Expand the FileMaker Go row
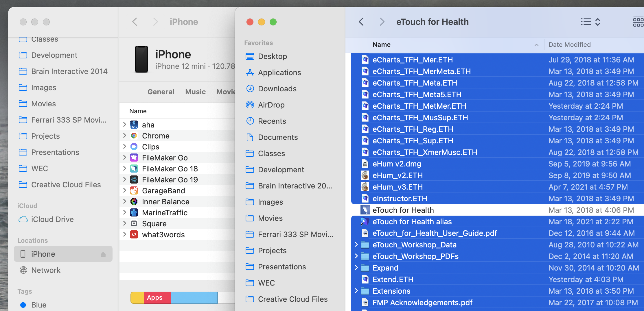644x311 pixels. (125, 158)
